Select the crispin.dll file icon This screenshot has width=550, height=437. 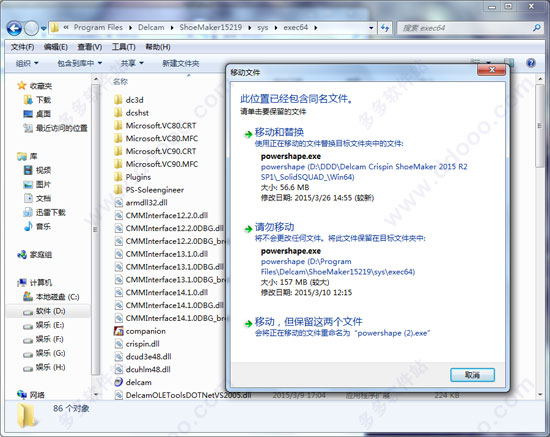click(x=119, y=344)
